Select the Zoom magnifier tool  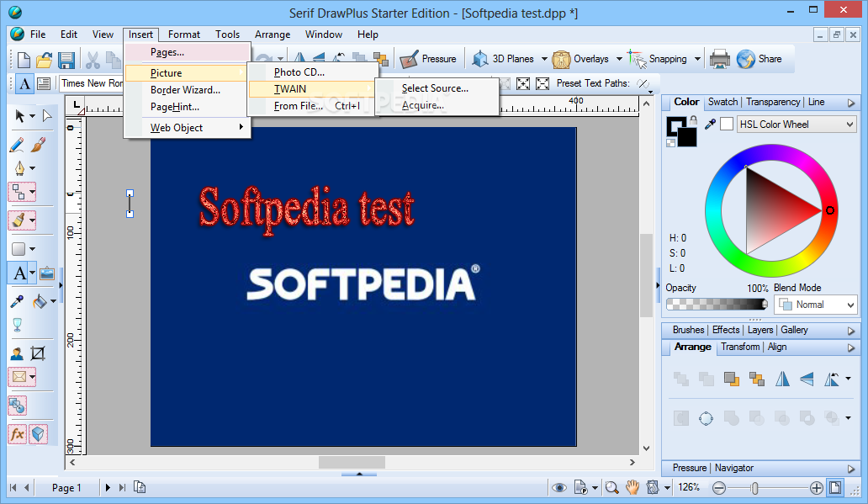click(x=611, y=487)
